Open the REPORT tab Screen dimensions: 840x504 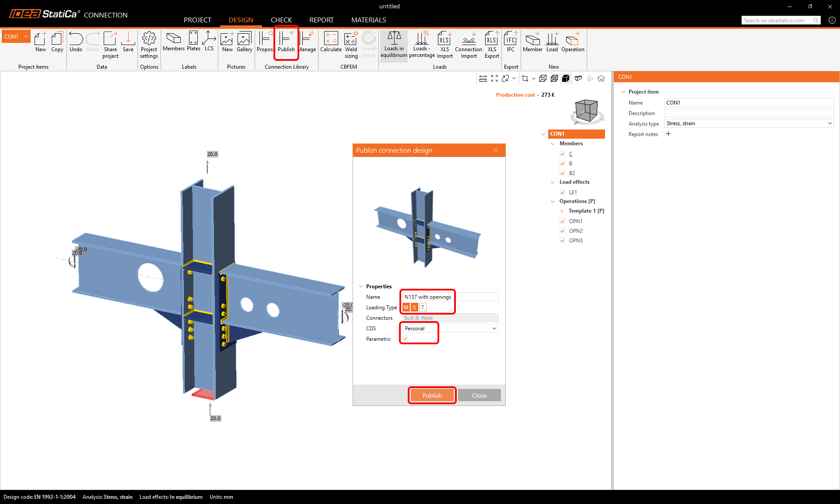tap(321, 20)
